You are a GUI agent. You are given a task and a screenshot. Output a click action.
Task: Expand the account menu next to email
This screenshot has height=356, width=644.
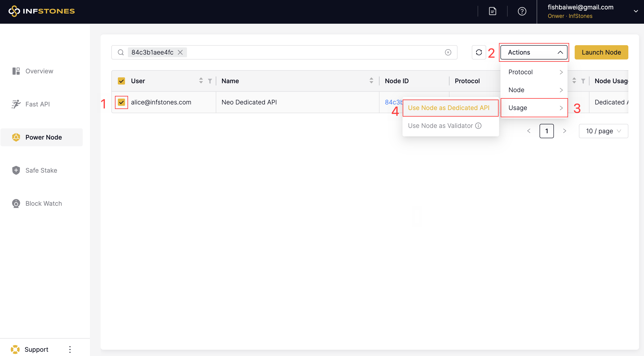635,11
